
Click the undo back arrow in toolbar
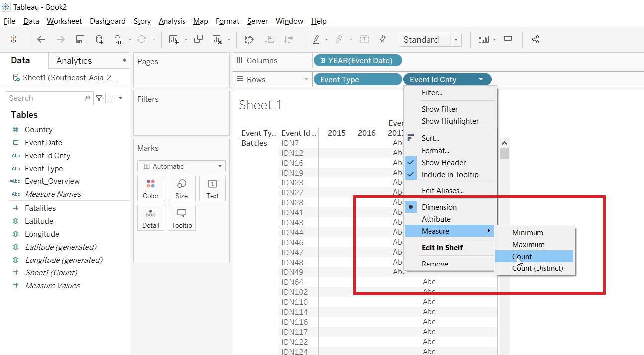(x=41, y=40)
